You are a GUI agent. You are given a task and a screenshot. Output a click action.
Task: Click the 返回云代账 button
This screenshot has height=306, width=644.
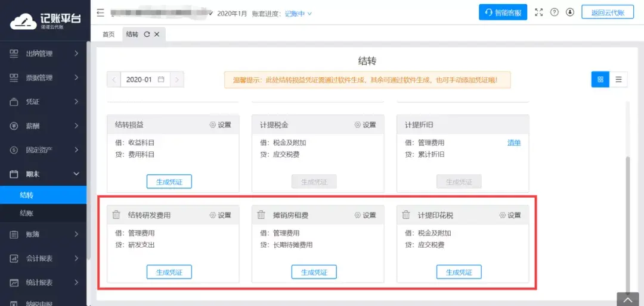tap(608, 13)
